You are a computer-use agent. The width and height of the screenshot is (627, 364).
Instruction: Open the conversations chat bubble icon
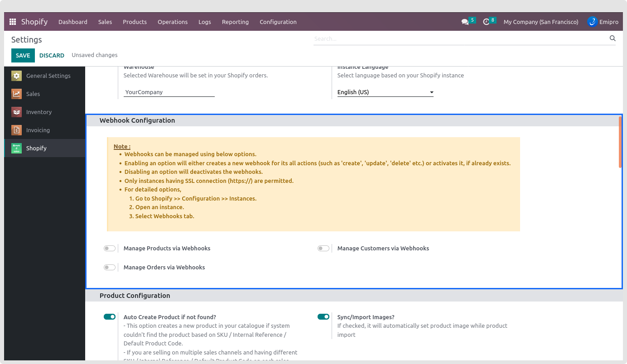click(x=465, y=22)
